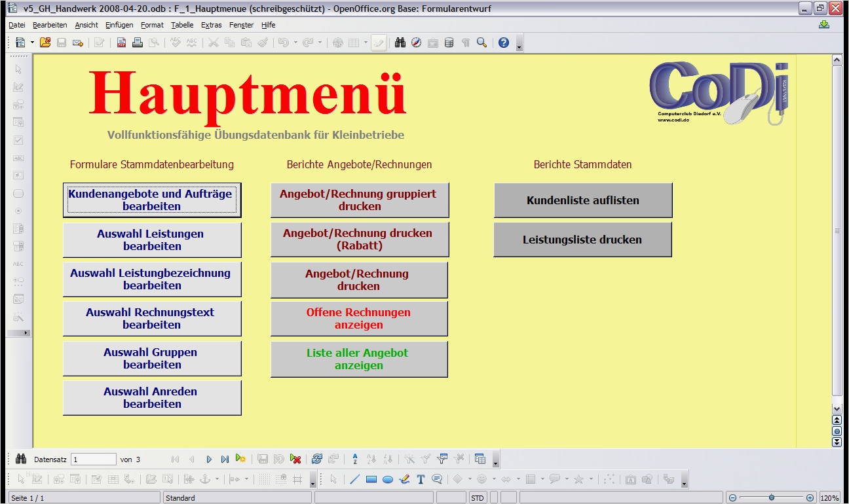Adjust the zoom slider at bottom right
The image size is (849, 504).
[x=773, y=497]
